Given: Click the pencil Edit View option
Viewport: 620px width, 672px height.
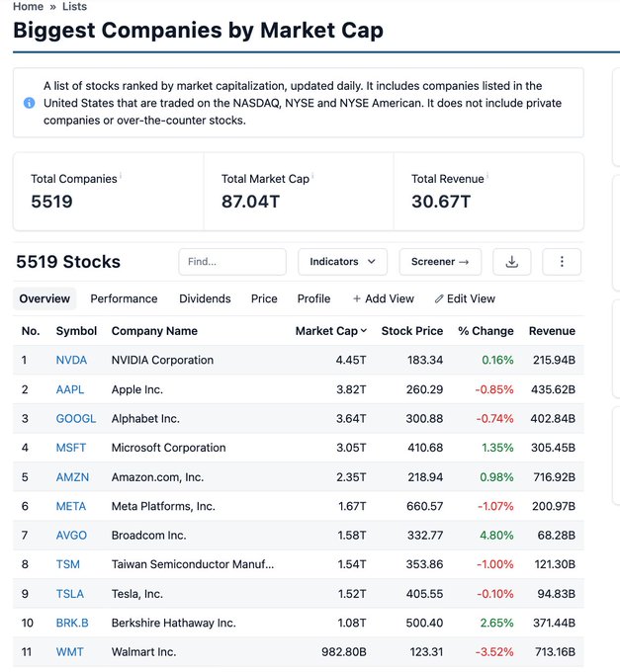Looking at the screenshot, I should pyautogui.click(x=465, y=298).
